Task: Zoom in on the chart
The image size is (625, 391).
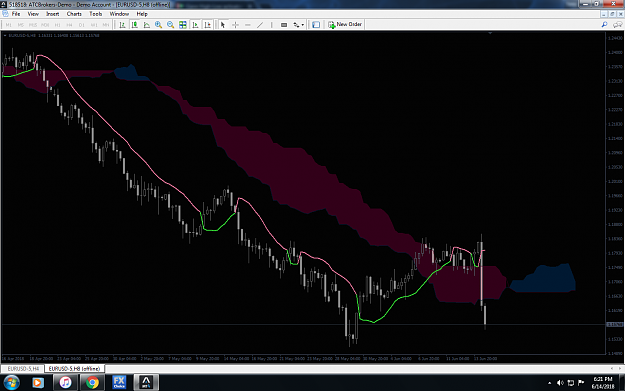Action: pos(159,25)
